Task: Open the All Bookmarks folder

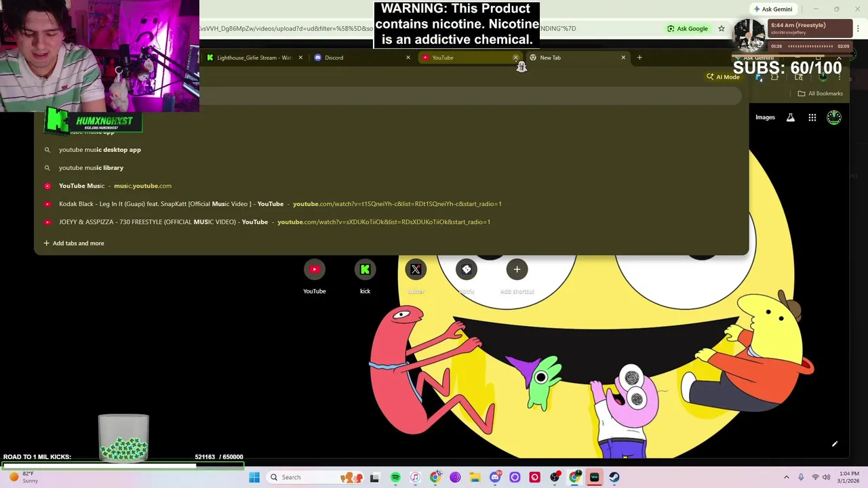Action: 820,94
